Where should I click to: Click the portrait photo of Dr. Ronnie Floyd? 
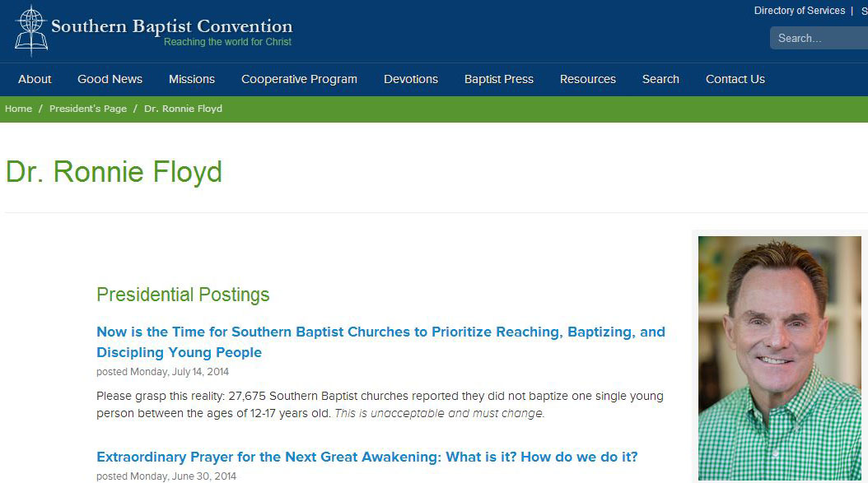(779, 358)
